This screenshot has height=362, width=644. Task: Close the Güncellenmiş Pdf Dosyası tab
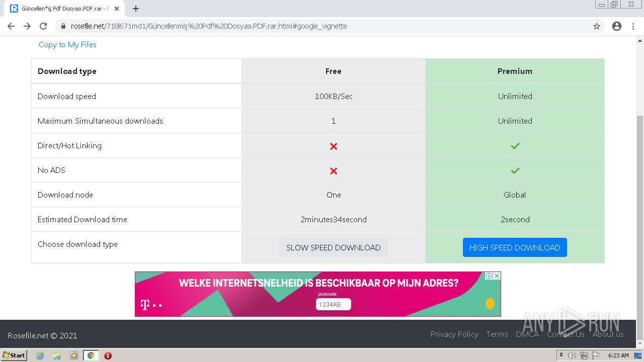click(x=117, y=9)
